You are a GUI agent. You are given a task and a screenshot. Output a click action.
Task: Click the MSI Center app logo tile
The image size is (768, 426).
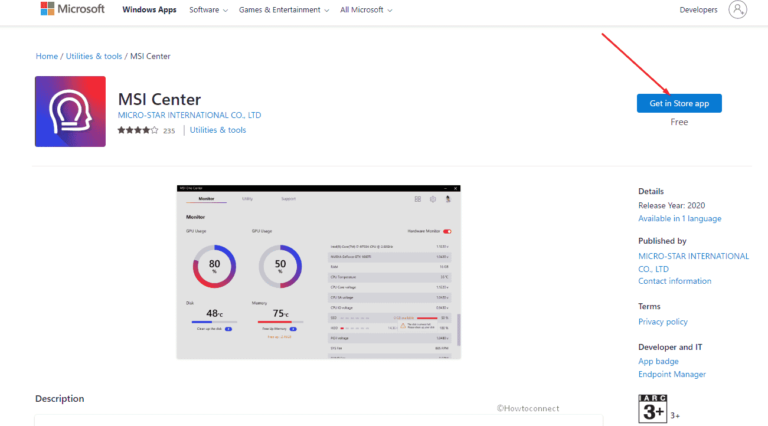(x=71, y=111)
